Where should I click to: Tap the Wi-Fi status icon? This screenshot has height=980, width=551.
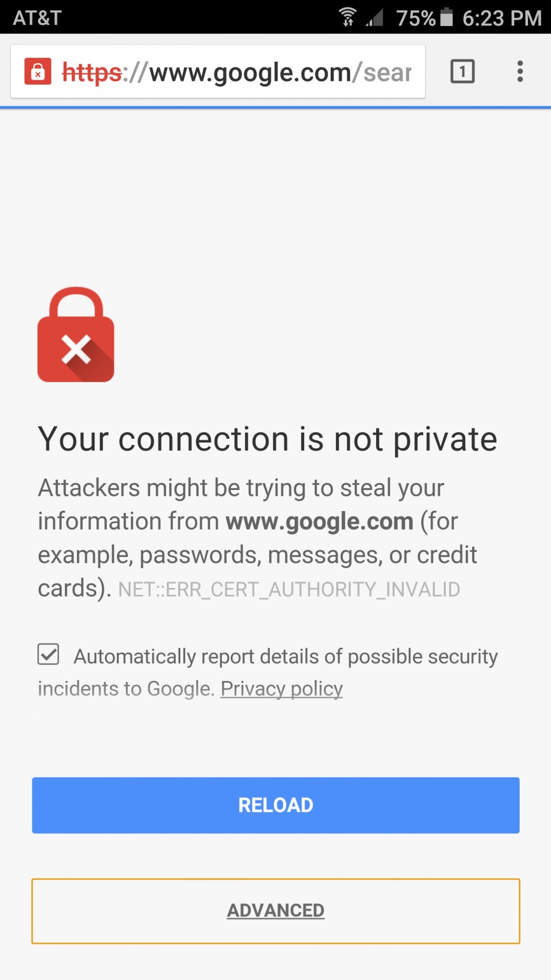pyautogui.click(x=348, y=17)
